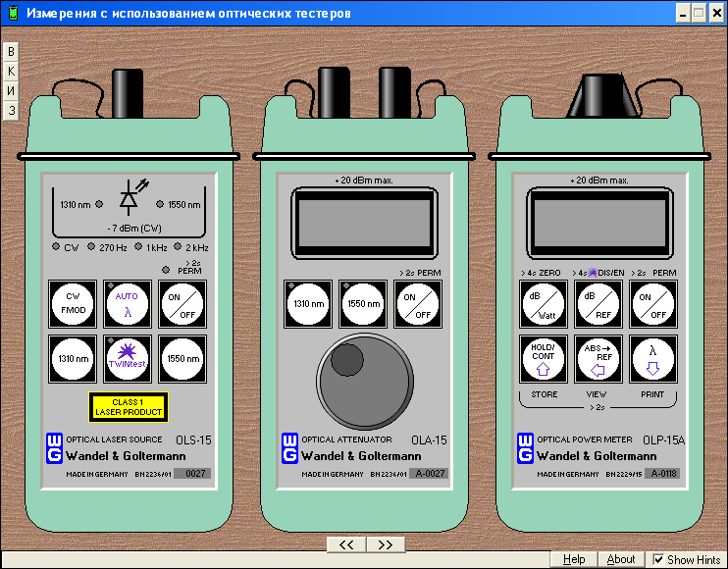Click the WG logo on OLA-15
This screenshot has width=728, height=569.
289,448
